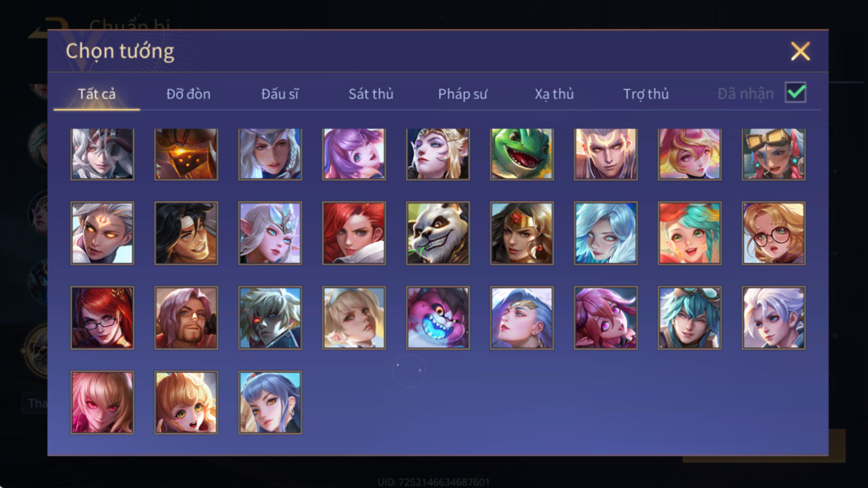The image size is (868, 488).
Task: Toggle the Đã nhận checkbox
Action: point(795,92)
